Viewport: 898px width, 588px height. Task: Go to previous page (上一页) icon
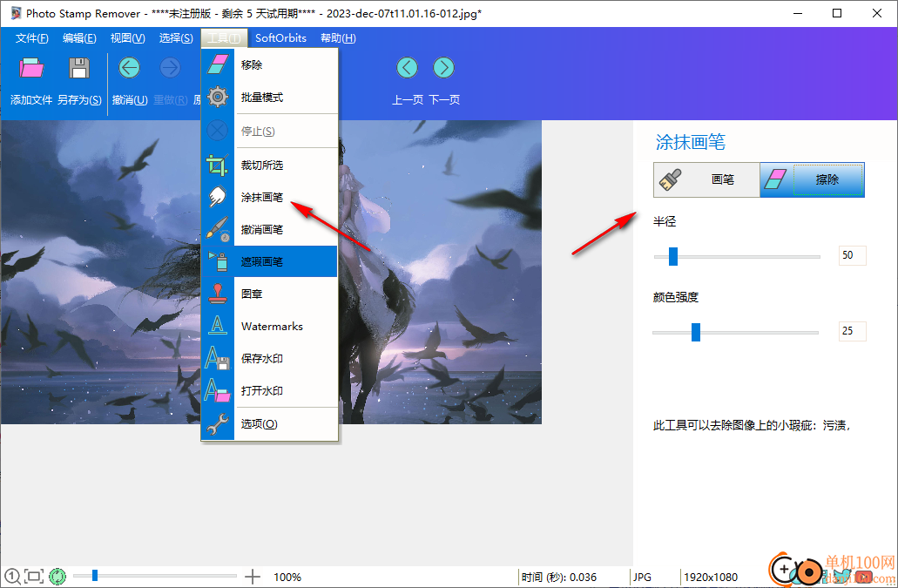pos(408,68)
